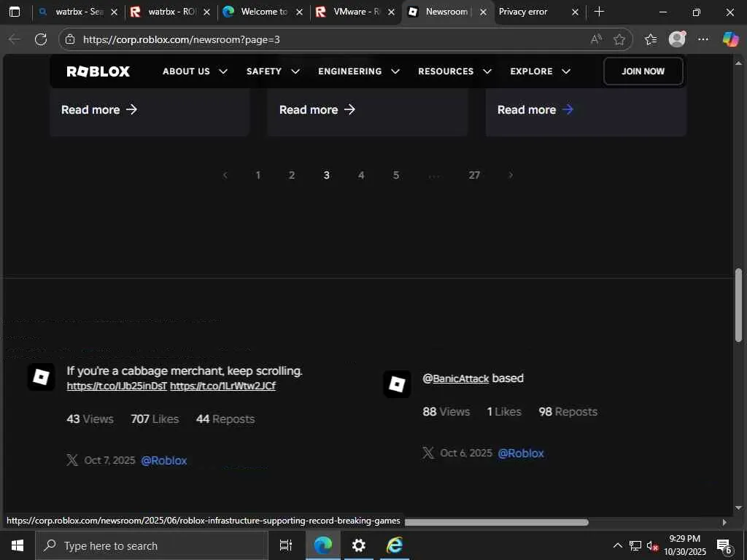
Task: Open the t.co/IJb25inDsT link
Action: [x=117, y=386]
